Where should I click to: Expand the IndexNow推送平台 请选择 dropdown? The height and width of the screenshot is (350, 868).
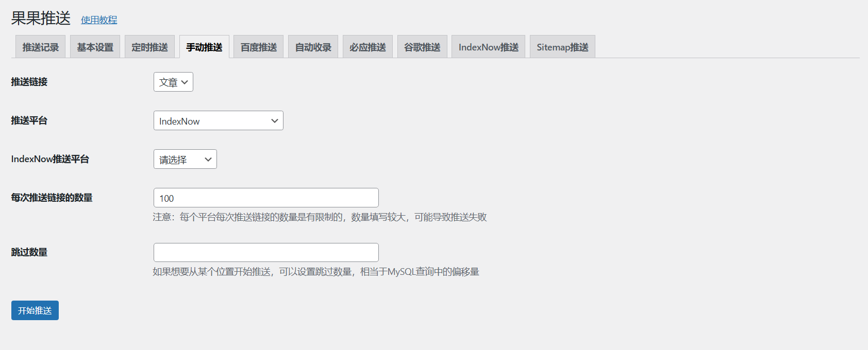185,159
